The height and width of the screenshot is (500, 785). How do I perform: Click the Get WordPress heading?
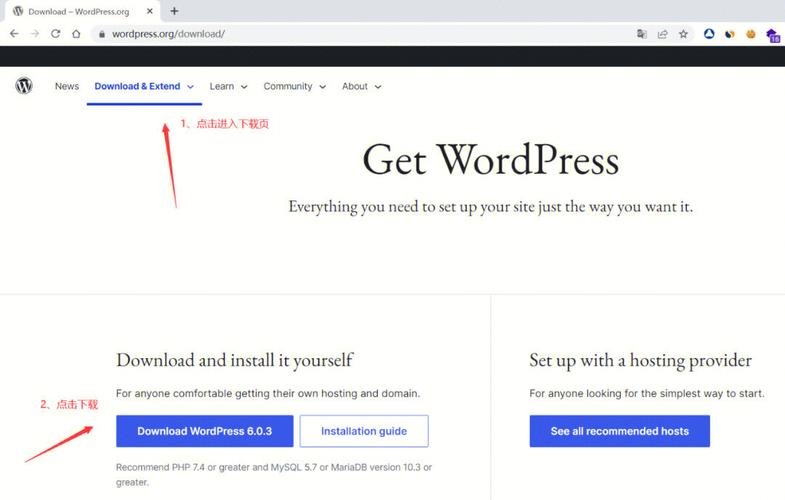pos(491,160)
